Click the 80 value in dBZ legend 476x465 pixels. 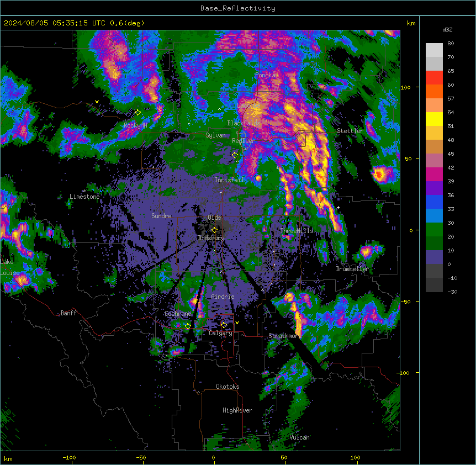click(x=451, y=44)
